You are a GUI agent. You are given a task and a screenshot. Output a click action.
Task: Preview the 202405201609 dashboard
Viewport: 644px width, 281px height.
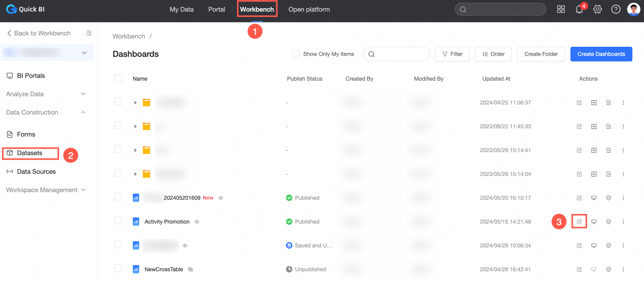(x=594, y=198)
